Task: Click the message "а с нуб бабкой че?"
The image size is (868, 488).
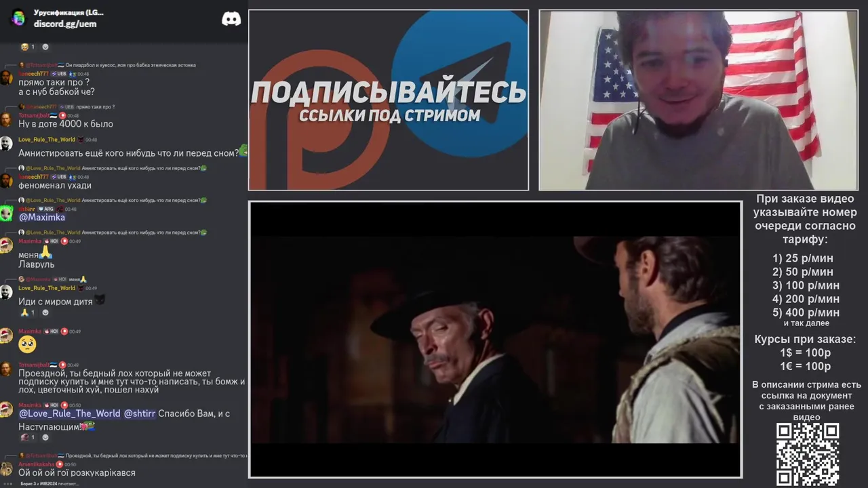Action: 56,91
